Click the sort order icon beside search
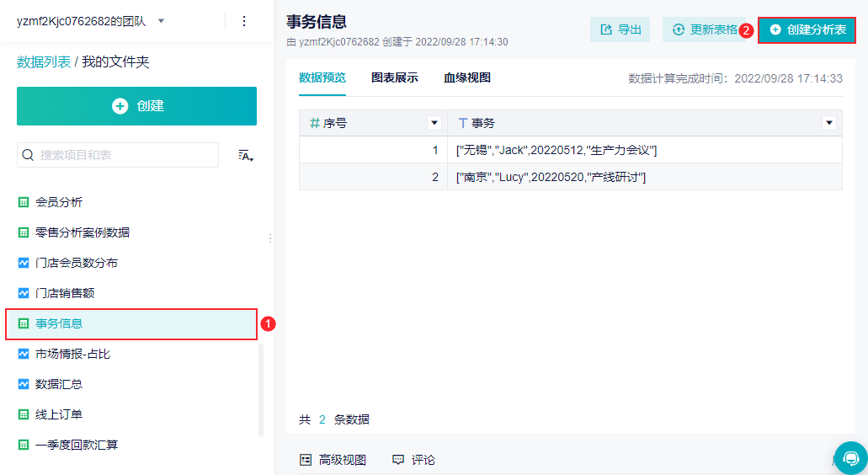 [x=246, y=156]
